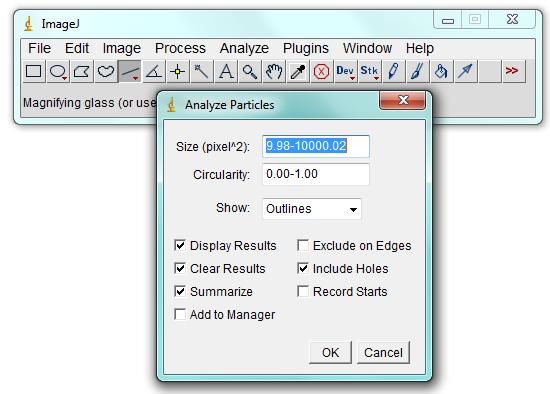The height and width of the screenshot is (394, 550).
Task: Click the Circularity input field
Action: pyautogui.click(x=316, y=174)
